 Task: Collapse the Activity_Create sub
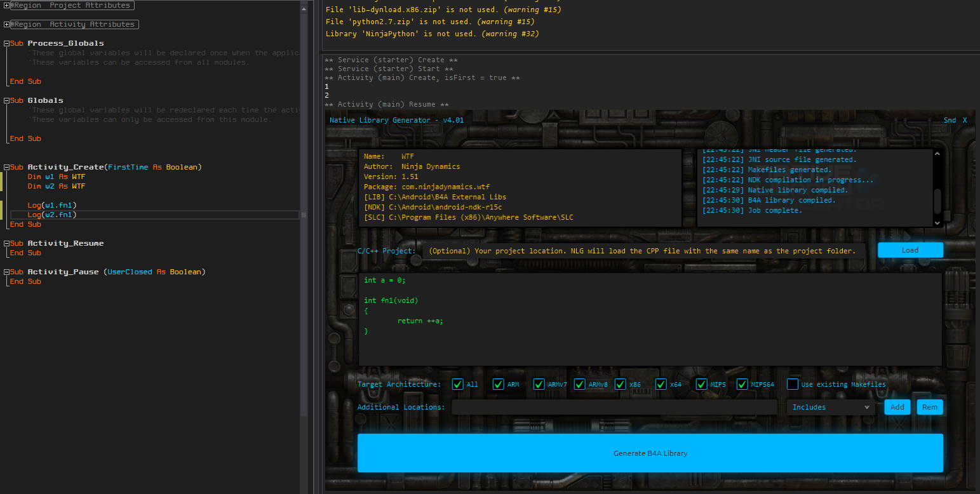click(x=6, y=167)
